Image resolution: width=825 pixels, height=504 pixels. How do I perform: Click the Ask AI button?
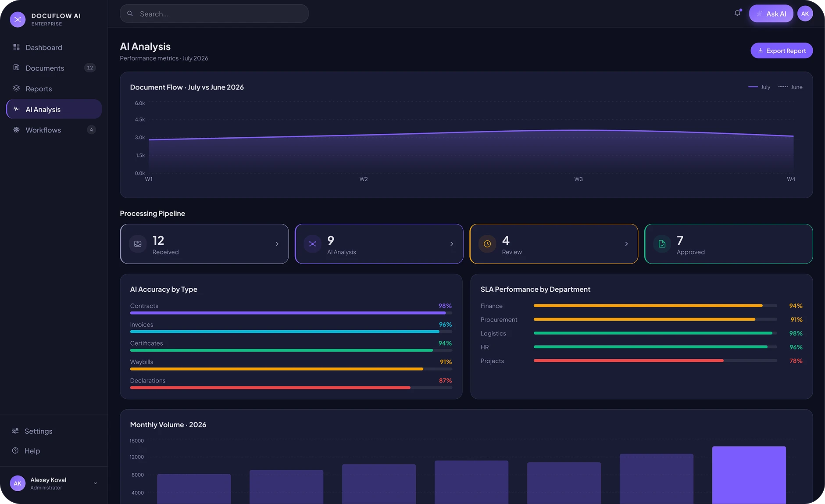[771, 14]
